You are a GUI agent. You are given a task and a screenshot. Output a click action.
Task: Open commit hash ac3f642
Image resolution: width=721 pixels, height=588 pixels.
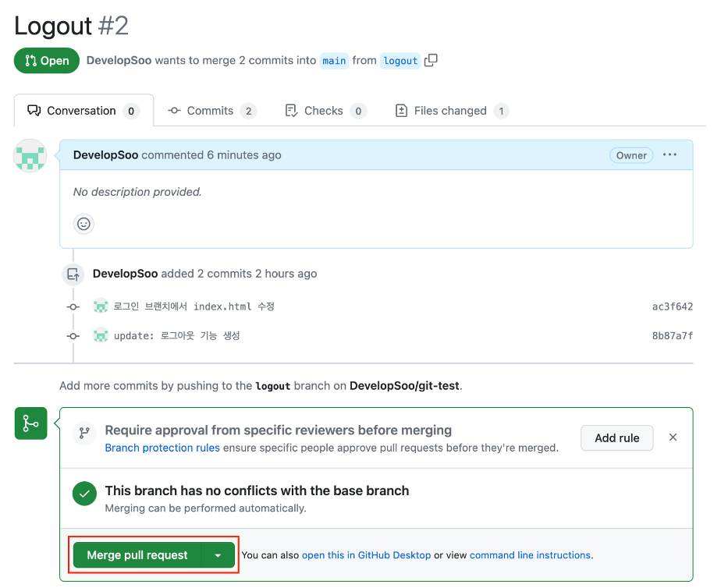(673, 306)
